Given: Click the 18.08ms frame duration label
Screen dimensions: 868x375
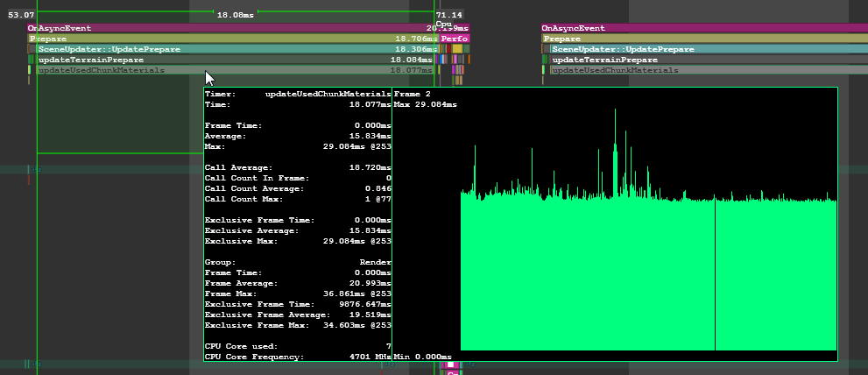Looking at the screenshot, I should (235, 15).
